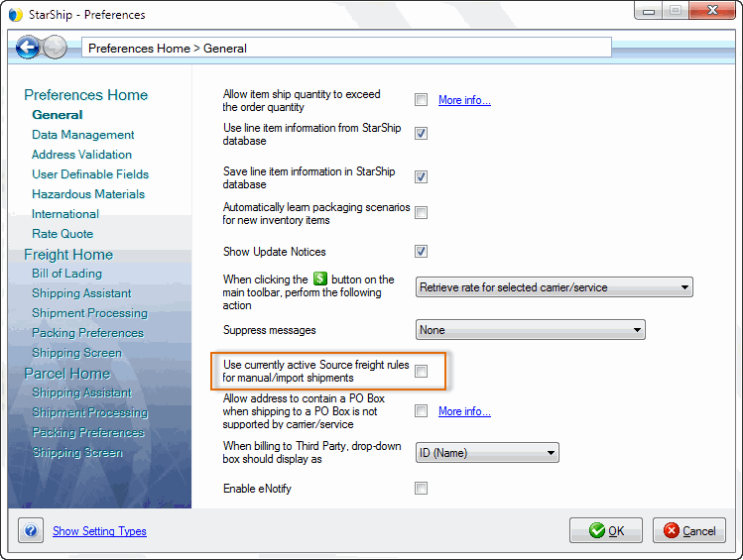Check the Enable eNotify checkbox
The image size is (743, 560).
(421, 488)
